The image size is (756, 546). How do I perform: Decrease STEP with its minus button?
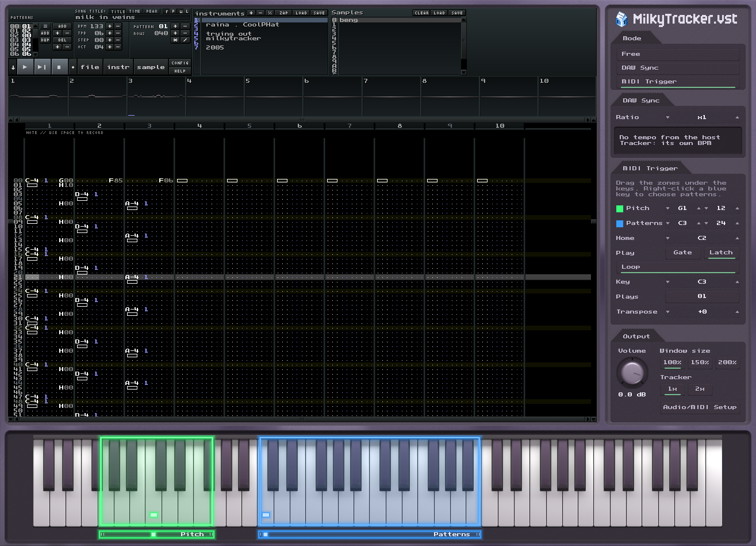click(x=118, y=40)
